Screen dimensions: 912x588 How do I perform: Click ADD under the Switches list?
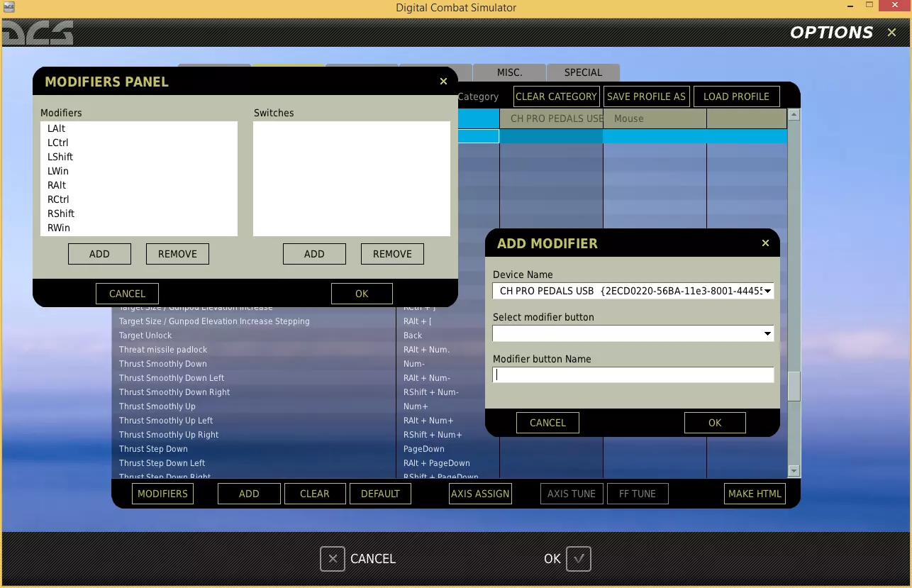tap(314, 254)
